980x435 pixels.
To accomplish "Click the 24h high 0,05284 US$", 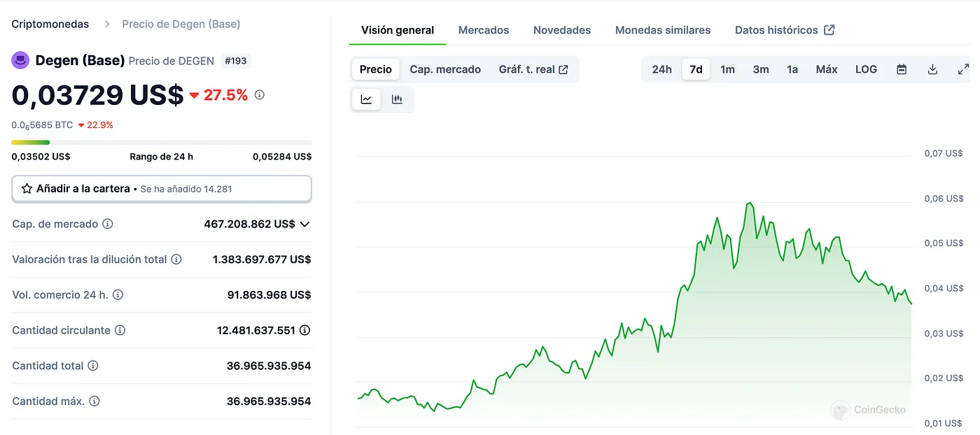I will (282, 157).
